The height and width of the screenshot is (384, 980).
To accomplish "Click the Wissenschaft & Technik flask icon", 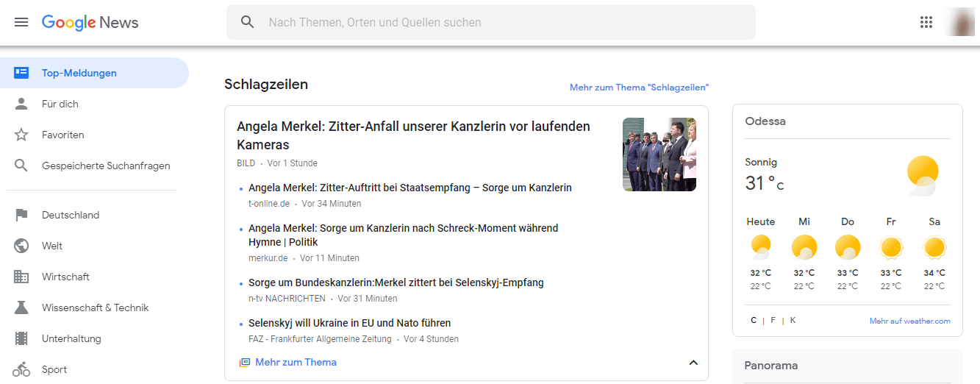I will click(21, 307).
